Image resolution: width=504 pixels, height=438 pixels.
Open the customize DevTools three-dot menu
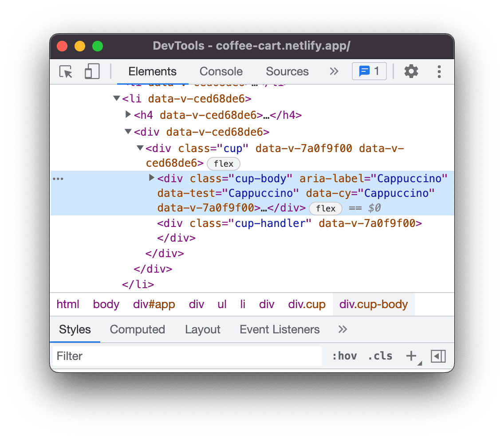tap(439, 71)
